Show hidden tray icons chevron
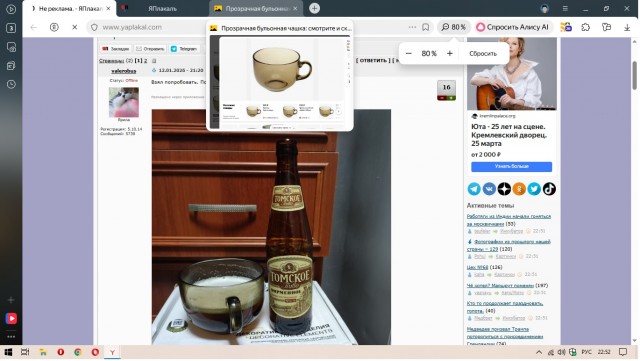 (x=539, y=352)
